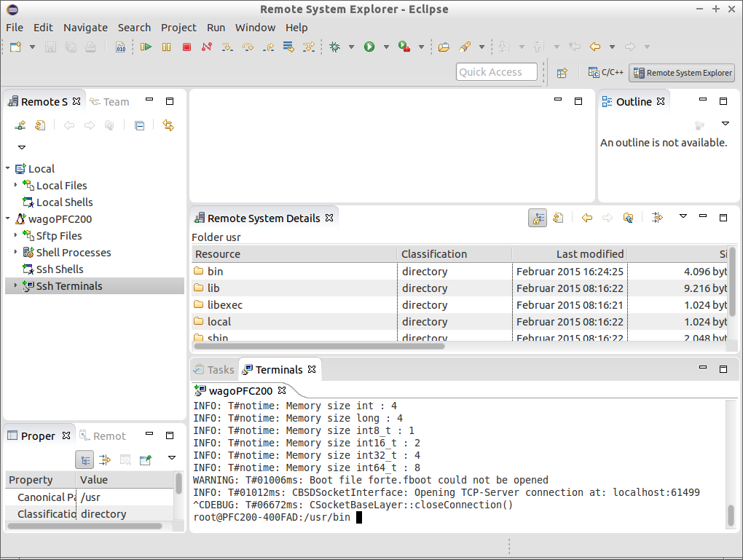Viewport: 743px width, 560px height.
Task: Switch to the C/C++ perspective
Action: pos(606,73)
